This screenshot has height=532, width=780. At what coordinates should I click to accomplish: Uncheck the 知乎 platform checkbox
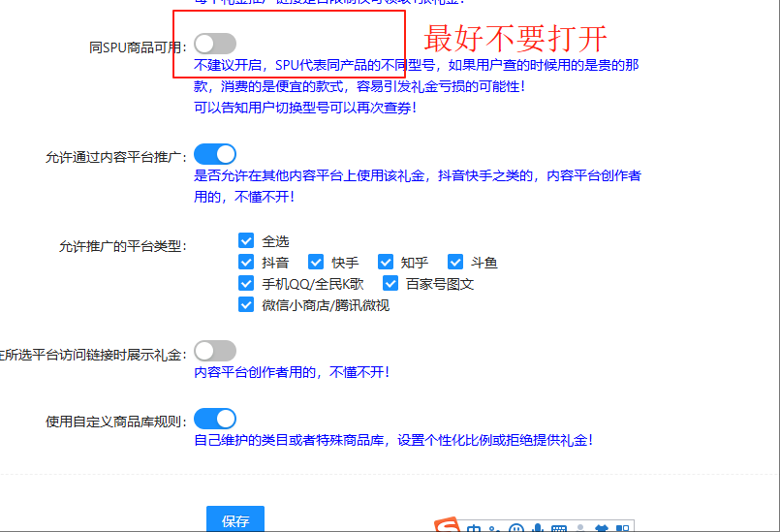pos(386,262)
